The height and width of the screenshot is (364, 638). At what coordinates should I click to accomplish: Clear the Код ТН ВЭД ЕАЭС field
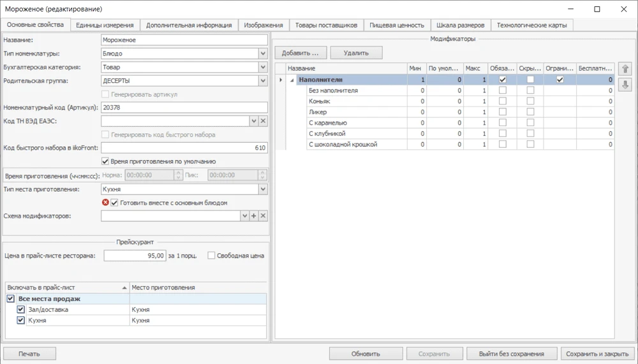tap(263, 120)
